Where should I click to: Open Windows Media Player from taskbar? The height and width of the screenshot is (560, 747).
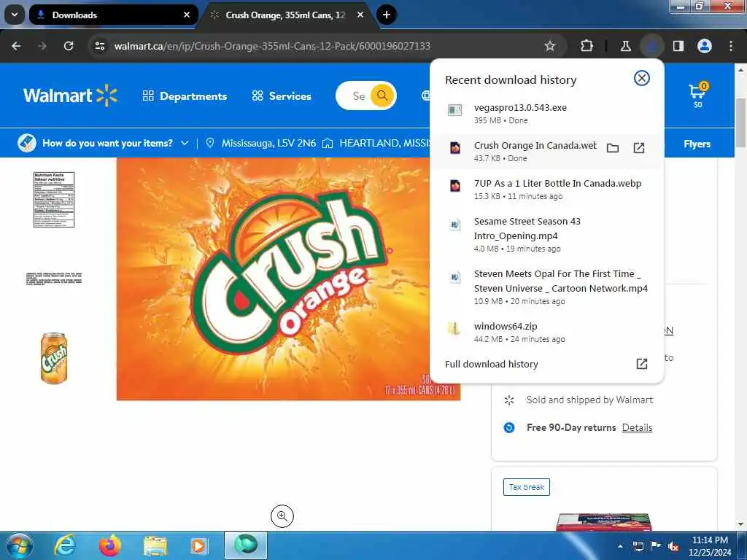(198, 545)
